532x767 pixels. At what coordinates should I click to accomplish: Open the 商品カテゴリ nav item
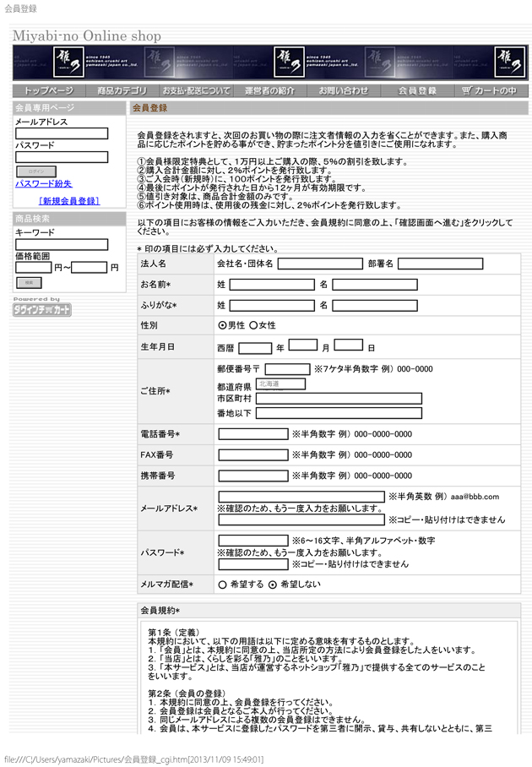[122, 90]
